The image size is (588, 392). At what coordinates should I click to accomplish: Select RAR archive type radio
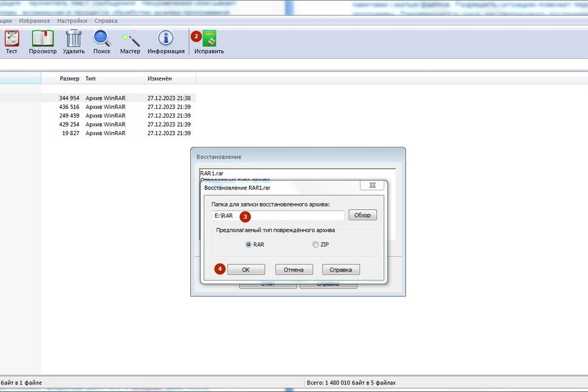(248, 244)
